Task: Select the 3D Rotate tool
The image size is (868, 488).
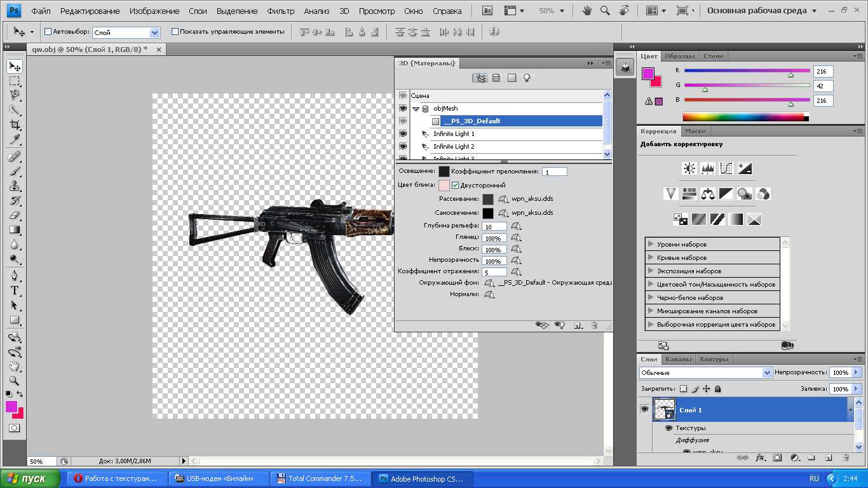Action: 15,337
